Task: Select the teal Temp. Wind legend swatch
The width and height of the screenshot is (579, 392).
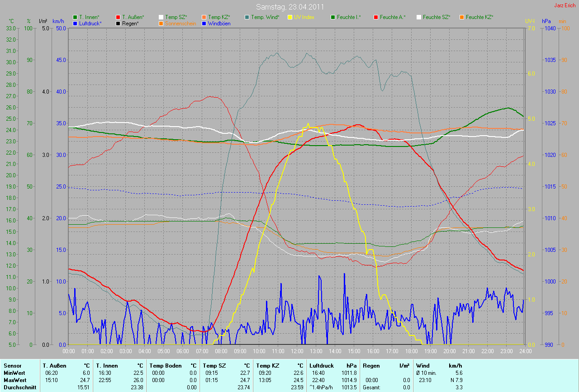Action: (247, 17)
